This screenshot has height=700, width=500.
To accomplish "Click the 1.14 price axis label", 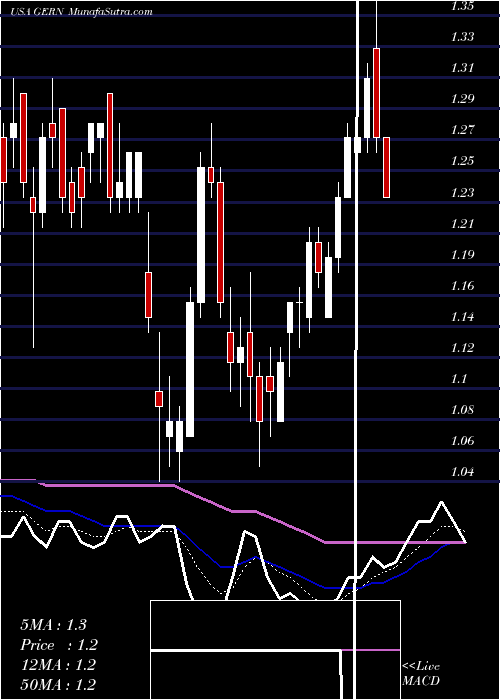I will point(462,317).
